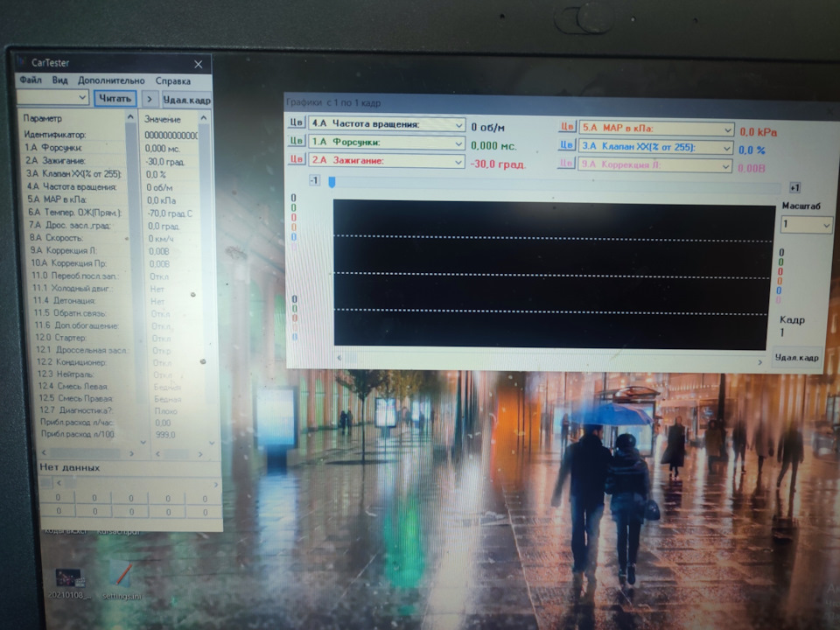Open the Вид menu
The image size is (840, 630).
point(60,80)
